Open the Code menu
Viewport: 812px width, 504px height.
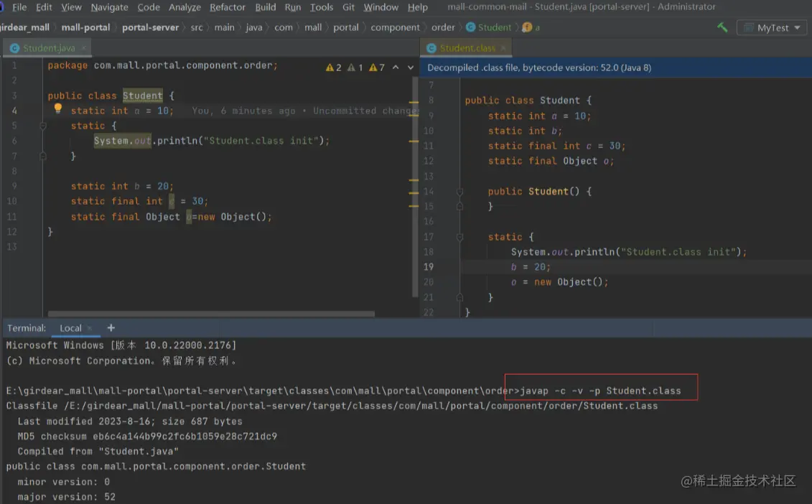[x=149, y=7]
